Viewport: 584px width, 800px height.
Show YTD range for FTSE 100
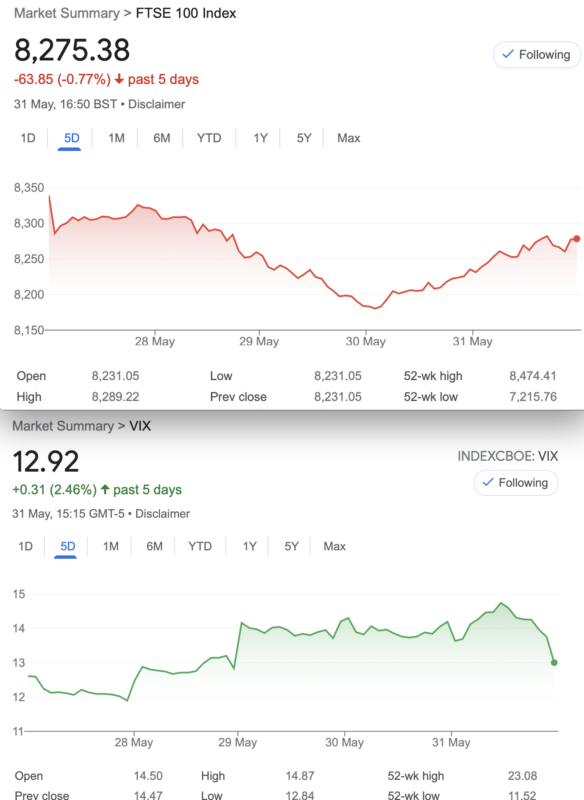coord(209,138)
